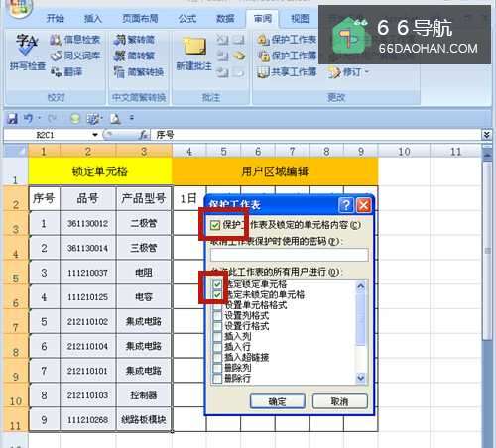
Task: Click the Thesaurus icon
Action: tap(56, 56)
